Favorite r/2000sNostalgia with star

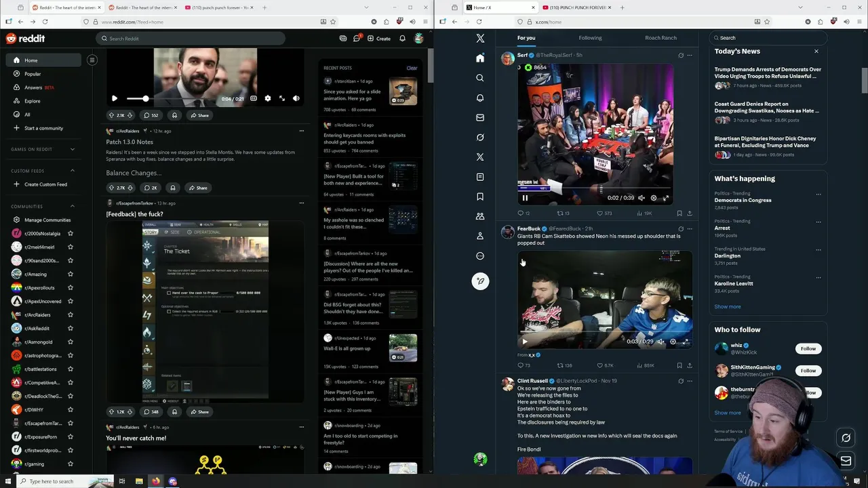click(x=71, y=234)
